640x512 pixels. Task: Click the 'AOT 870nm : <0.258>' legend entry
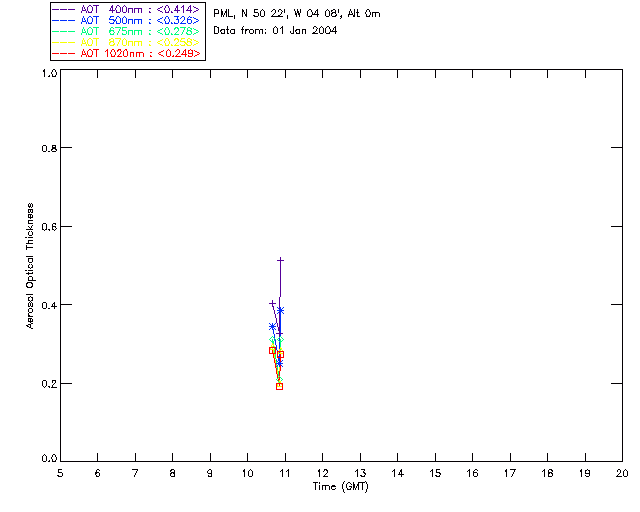coord(126,42)
